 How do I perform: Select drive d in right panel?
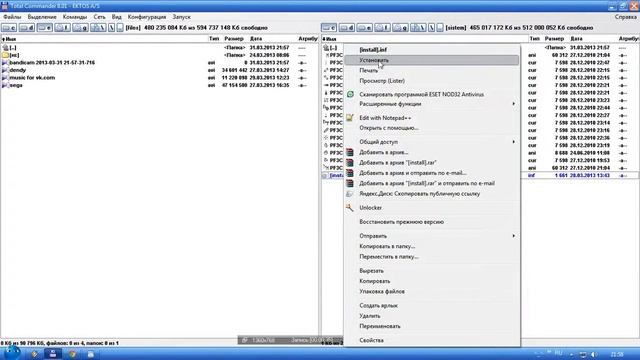click(347, 28)
